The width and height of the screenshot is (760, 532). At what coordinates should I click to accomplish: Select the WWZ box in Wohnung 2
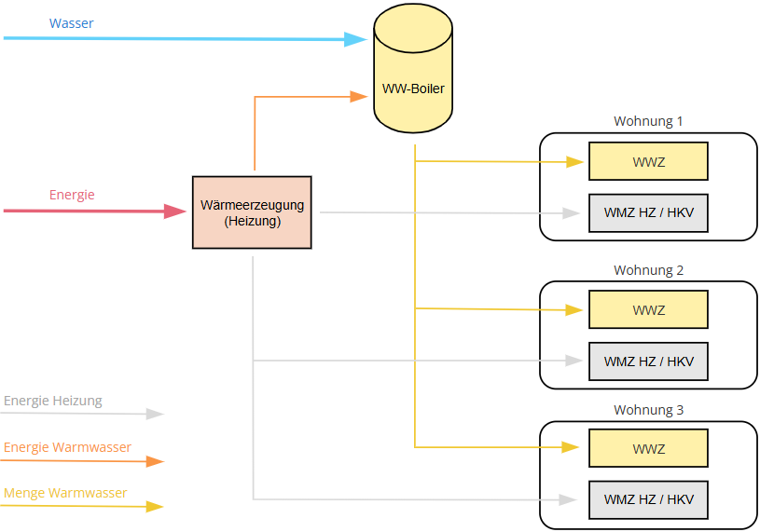pyautogui.click(x=648, y=309)
